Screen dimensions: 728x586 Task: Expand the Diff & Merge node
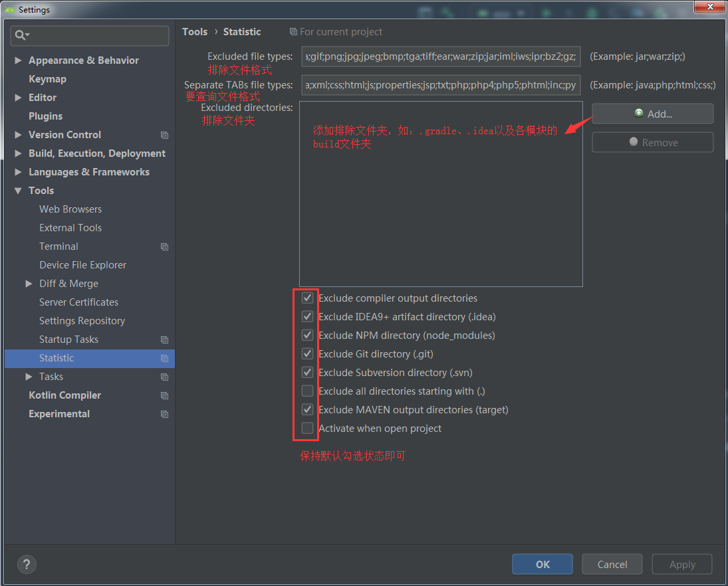(x=29, y=283)
